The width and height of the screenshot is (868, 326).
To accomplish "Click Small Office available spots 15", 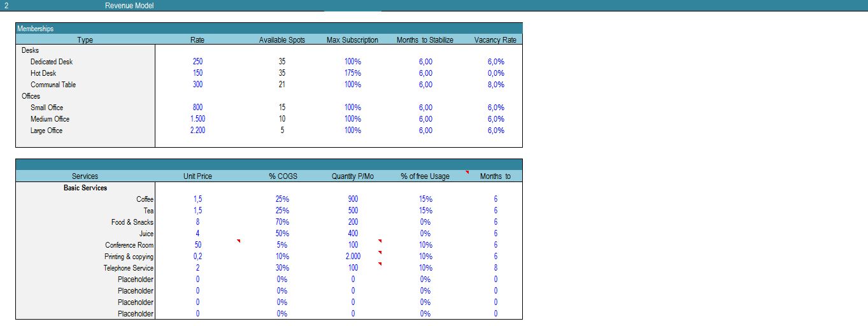I will click(x=282, y=108).
